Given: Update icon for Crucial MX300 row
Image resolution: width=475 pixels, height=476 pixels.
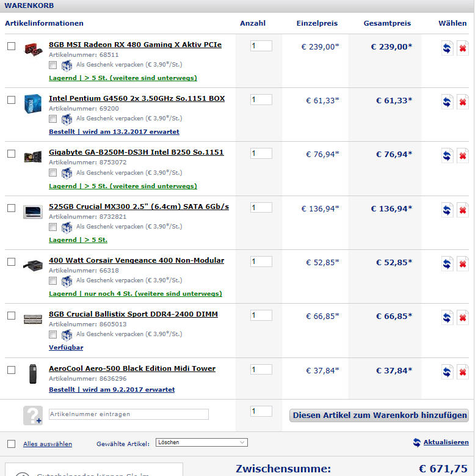Looking at the screenshot, I should point(447,210).
